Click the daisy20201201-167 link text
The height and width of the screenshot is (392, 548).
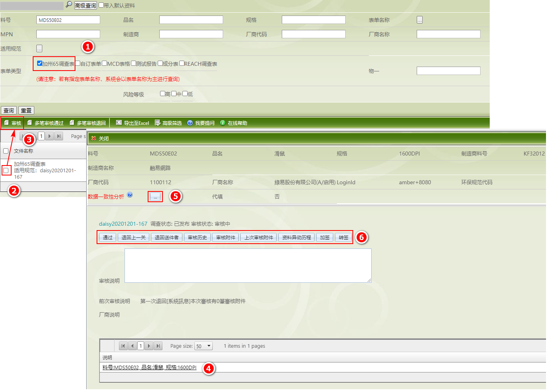(123, 224)
